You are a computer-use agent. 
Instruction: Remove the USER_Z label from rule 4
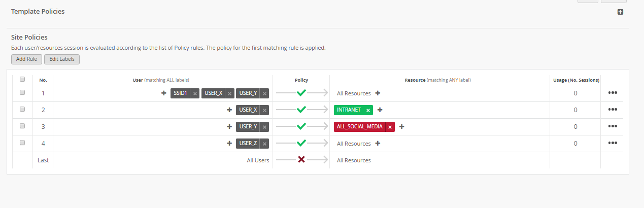264,144
